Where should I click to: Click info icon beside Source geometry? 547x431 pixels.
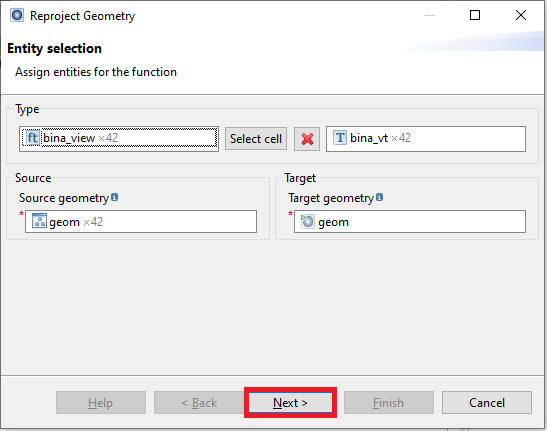pyautogui.click(x=114, y=197)
